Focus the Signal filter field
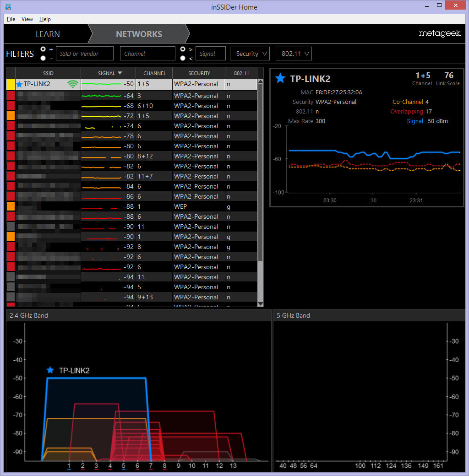This screenshot has height=476, width=469. (x=211, y=54)
